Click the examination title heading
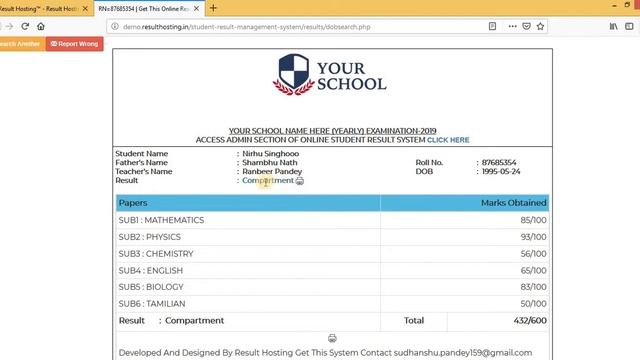Screen dimensions: 640x360 coord(332,131)
